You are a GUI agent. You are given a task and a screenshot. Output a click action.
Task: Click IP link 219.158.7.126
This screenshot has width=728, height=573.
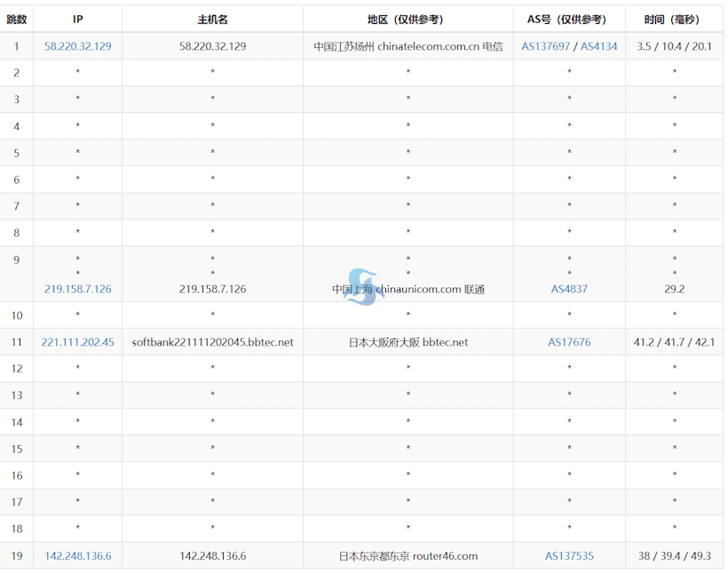pyautogui.click(x=78, y=289)
